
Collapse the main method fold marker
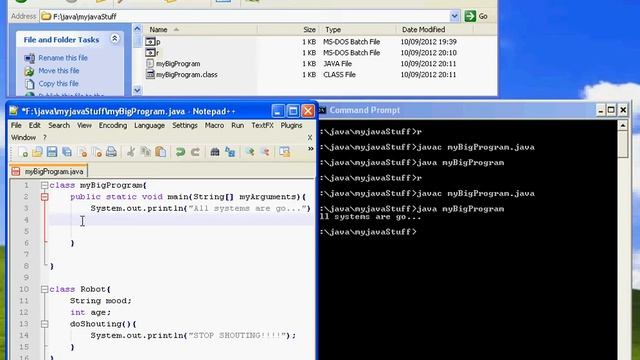[44, 197]
